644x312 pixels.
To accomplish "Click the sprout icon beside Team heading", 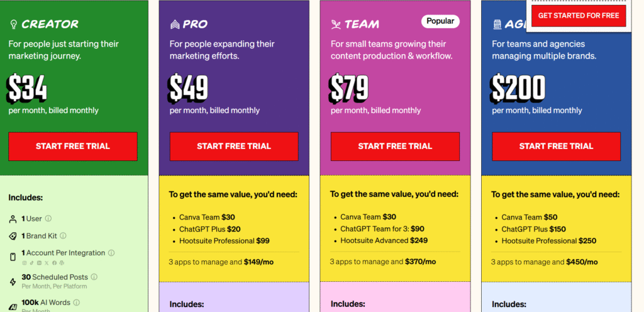I will [336, 25].
